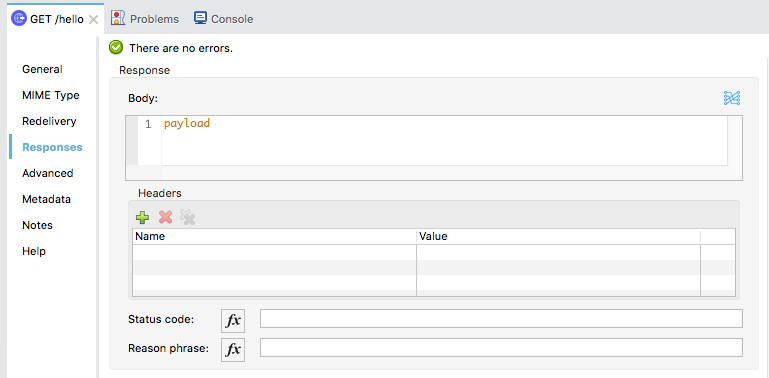Select the Advanced section

coord(48,173)
